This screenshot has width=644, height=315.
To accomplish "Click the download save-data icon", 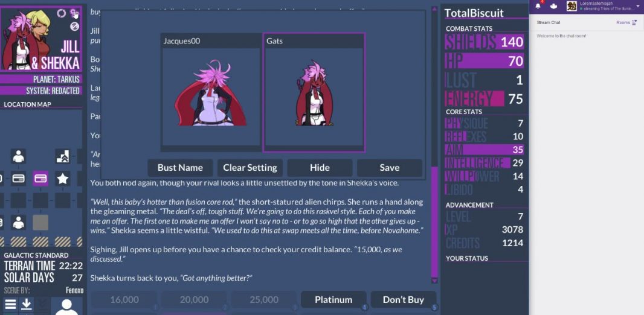I will [27, 304].
